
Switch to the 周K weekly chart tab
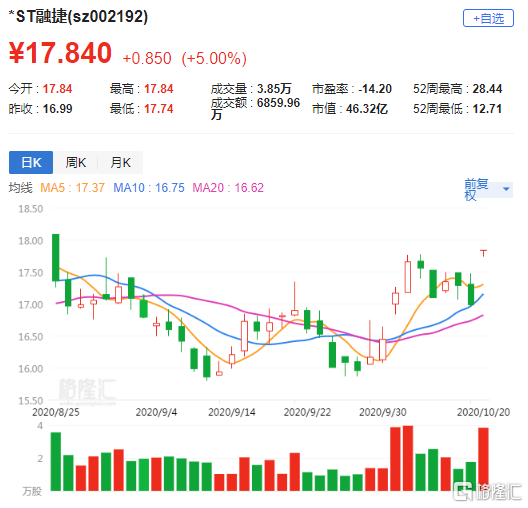click(x=75, y=162)
